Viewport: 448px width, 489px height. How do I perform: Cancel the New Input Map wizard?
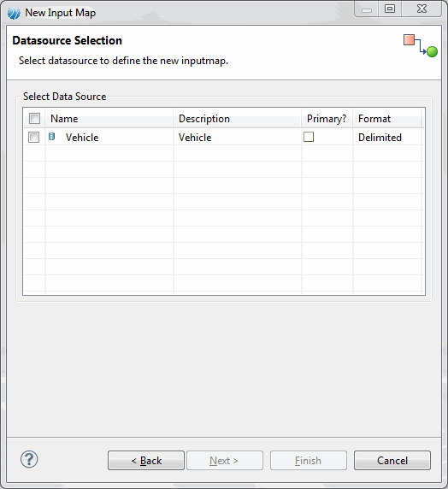tap(392, 460)
